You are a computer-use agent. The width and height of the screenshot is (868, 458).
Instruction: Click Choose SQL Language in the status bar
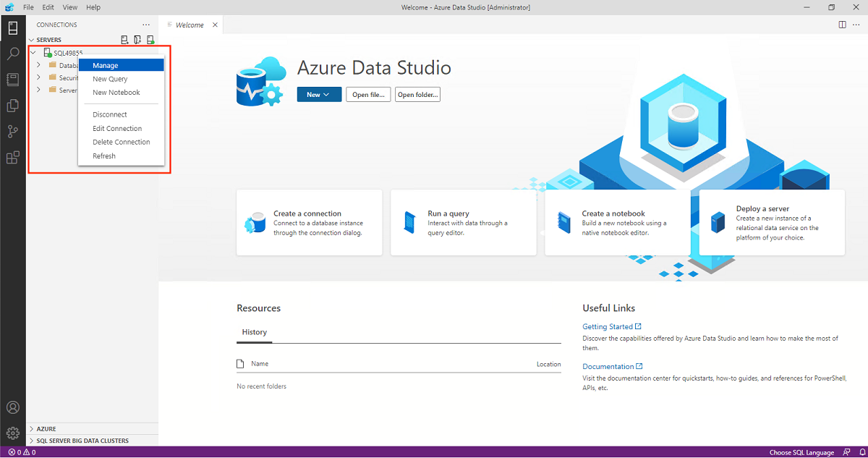tap(802, 452)
